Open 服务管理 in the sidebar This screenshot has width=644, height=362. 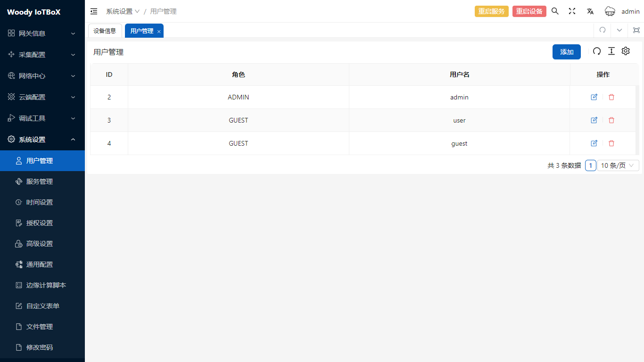coord(40,181)
